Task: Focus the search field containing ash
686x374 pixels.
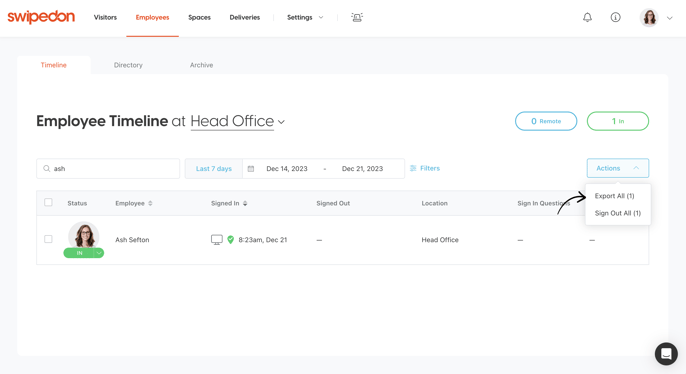Action: click(x=108, y=168)
